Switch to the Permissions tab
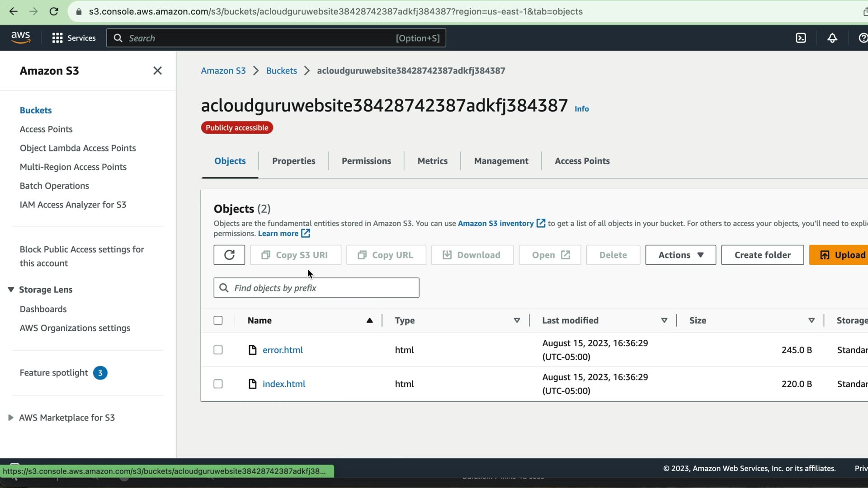This screenshot has width=868, height=488. (366, 161)
